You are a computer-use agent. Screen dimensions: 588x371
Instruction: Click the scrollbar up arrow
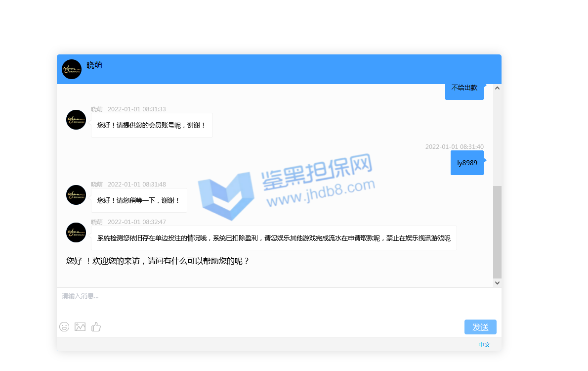(x=498, y=88)
